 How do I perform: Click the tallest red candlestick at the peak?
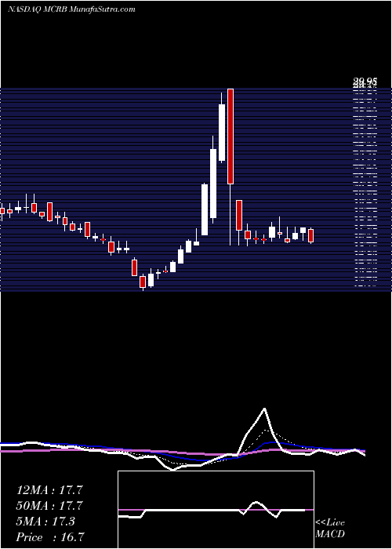(x=230, y=136)
